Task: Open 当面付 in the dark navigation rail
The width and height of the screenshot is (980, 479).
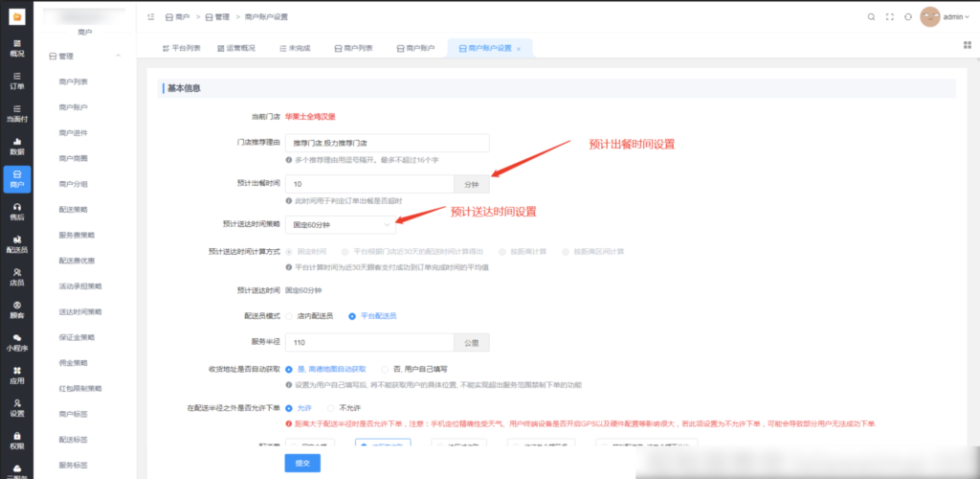Action: tap(17, 113)
